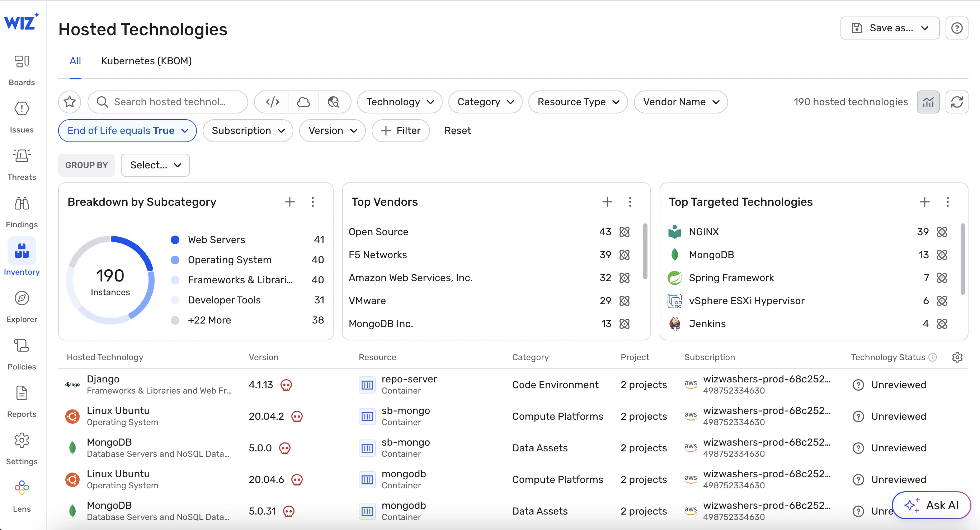
Task: Focus the Search hosted technologies field
Action: (x=169, y=102)
